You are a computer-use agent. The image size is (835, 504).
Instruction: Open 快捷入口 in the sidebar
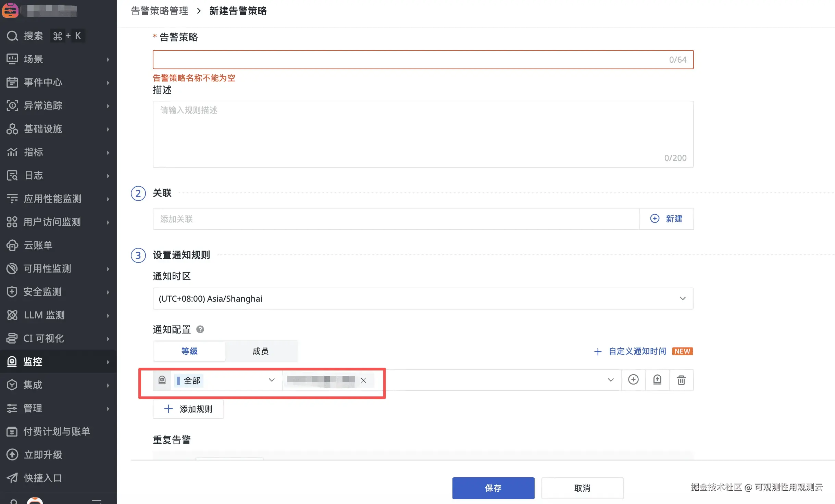coord(43,478)
